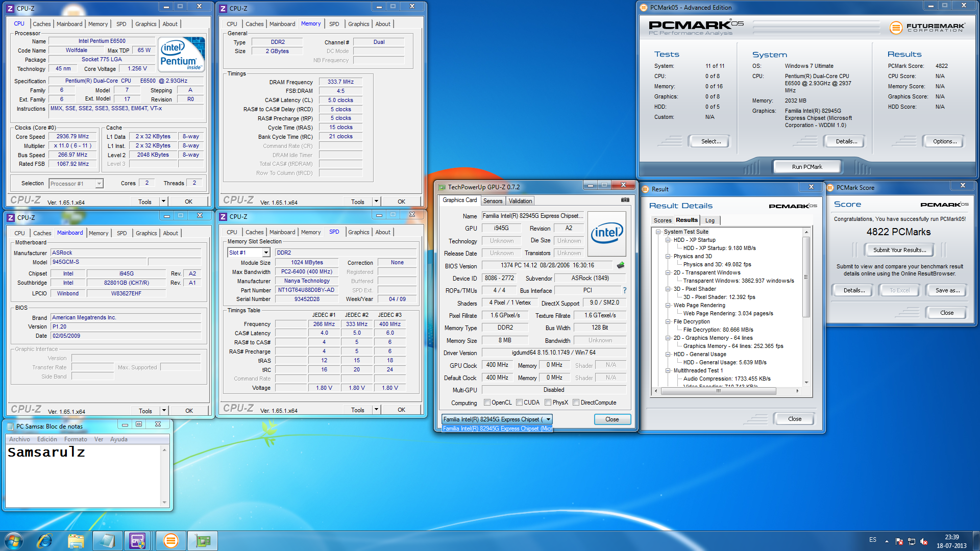Viewport: 980px width, 551px height.
Task: Click the Intel Pentium inside logo in CPU-Z
Action: (181, 54)
